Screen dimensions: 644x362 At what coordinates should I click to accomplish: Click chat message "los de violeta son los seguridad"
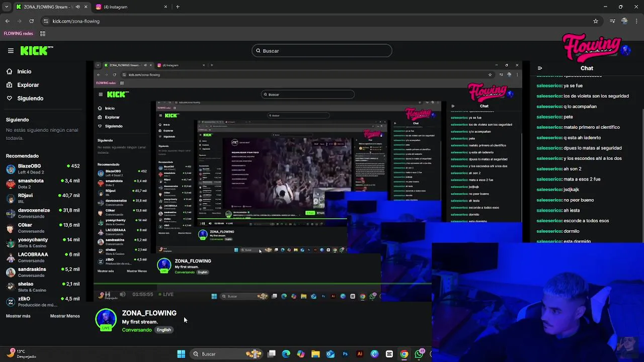(x=596, y=96)
